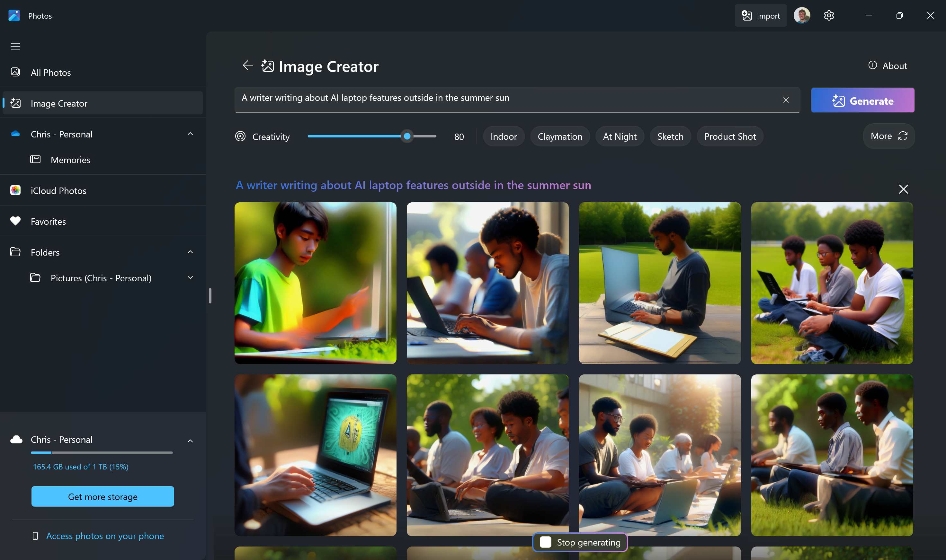Toggle the Claymation style chip
Screen dimensions: 946x560
[560, 136]
